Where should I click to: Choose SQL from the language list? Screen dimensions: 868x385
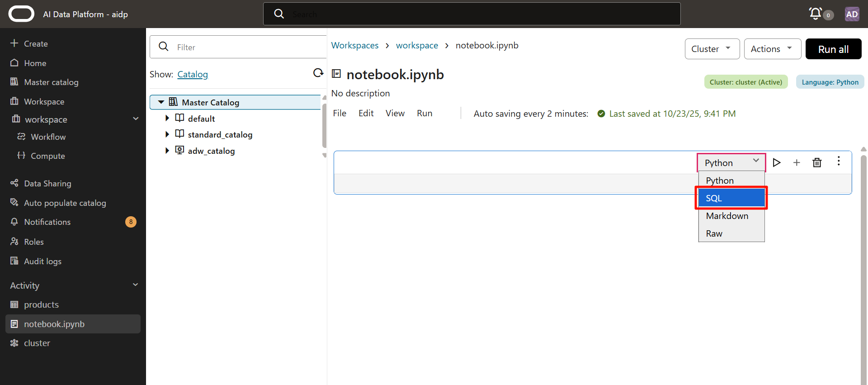click(x=731, y=198)
